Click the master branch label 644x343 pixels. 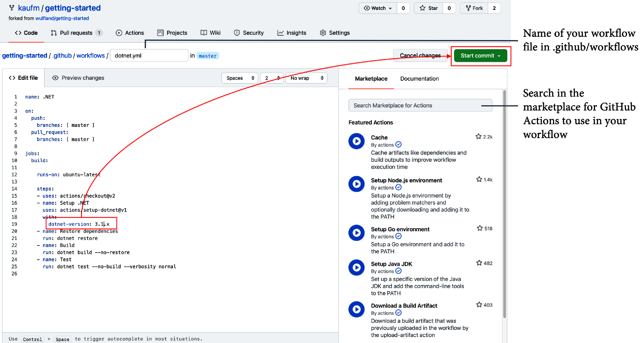[208, 56]
